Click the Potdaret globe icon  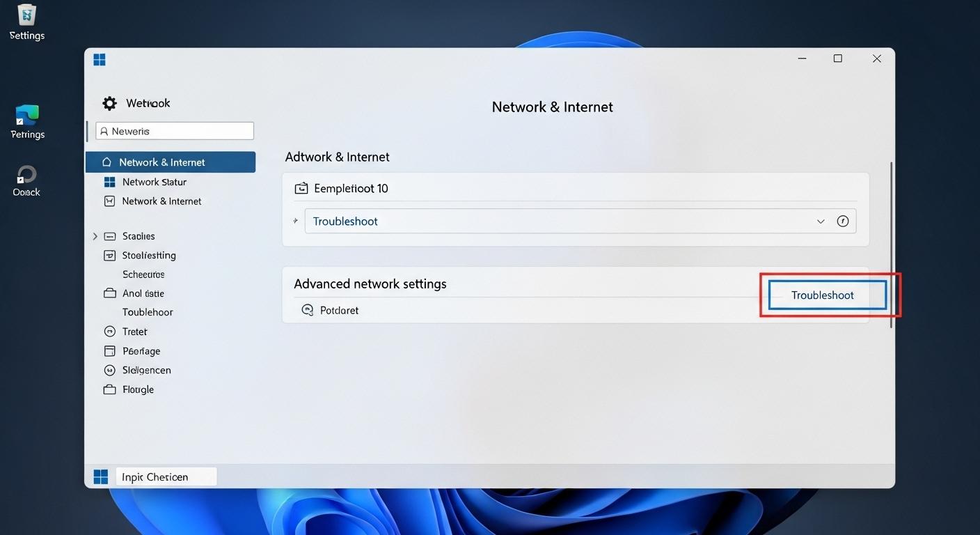(308, 309)
